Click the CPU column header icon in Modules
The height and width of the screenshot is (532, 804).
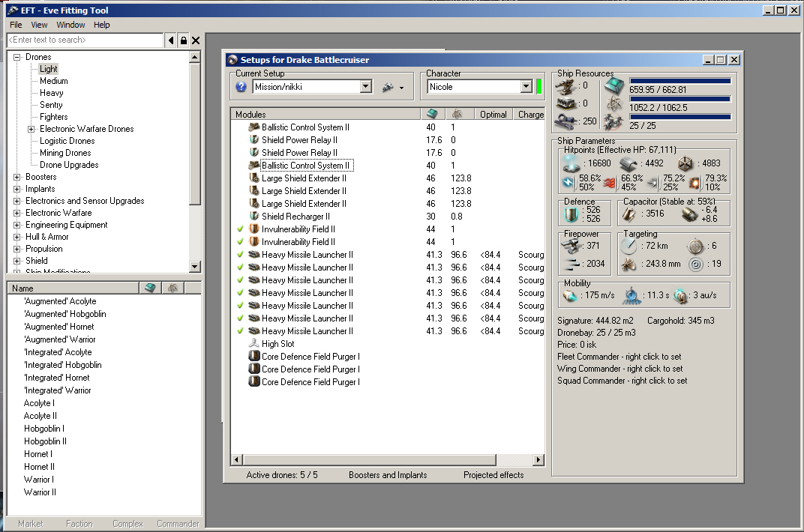(432, 115)
